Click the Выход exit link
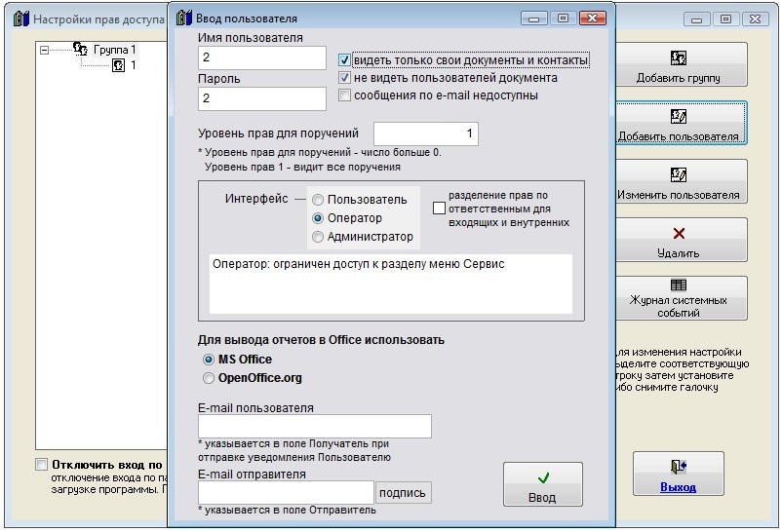This screenshot has height=532, width=782. point(678,487)
